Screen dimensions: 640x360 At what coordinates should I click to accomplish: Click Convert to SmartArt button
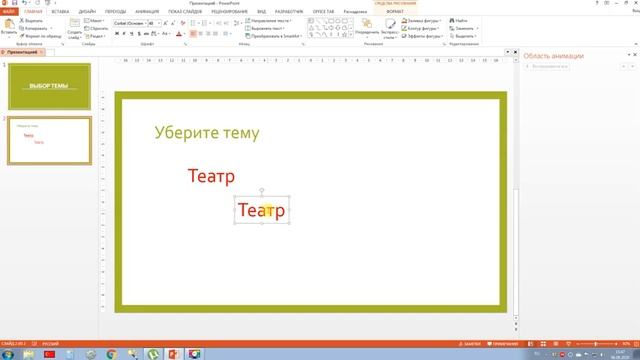click(273, 36)
